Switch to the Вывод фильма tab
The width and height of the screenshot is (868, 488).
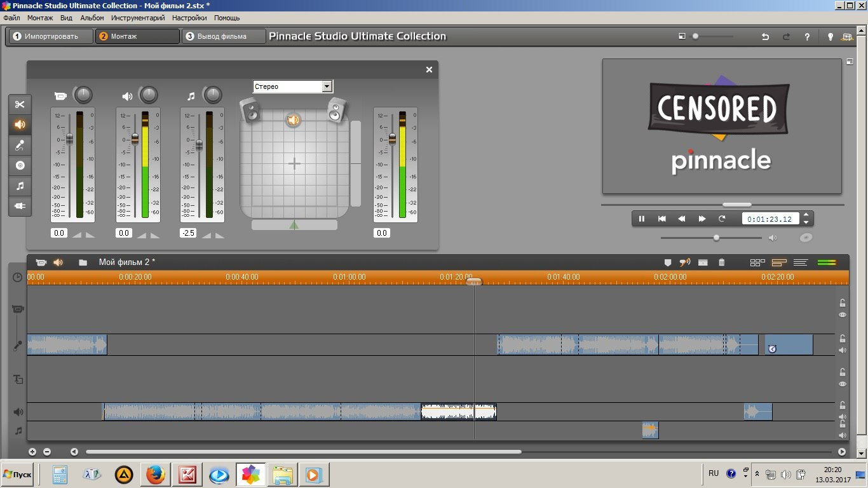tap(223, 36)
